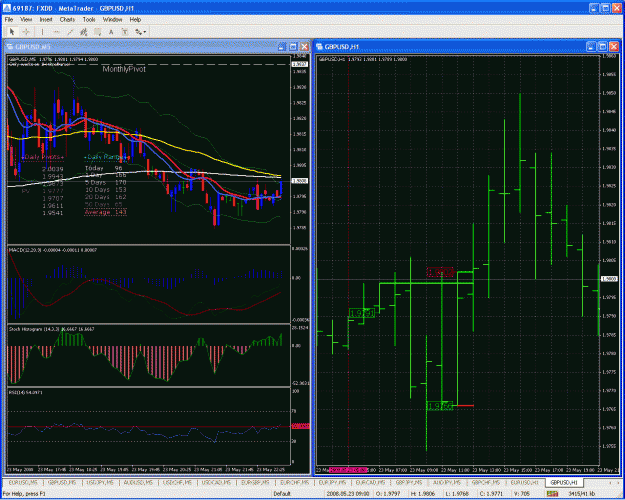Viewport: 625px width, 500px height.
Task: Open the Window menu
Action: (x=112, y=20)
